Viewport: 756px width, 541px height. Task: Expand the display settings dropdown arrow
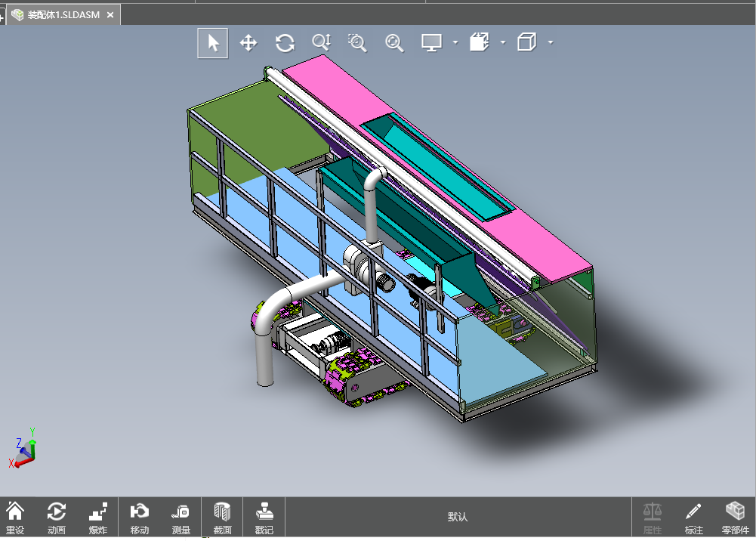tap(455, 42)
